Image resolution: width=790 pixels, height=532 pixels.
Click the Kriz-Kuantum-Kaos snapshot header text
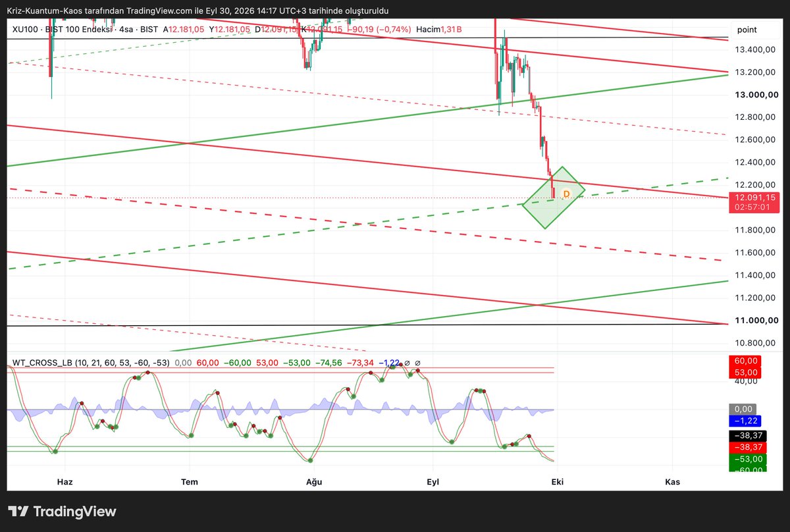click(197, 11)
